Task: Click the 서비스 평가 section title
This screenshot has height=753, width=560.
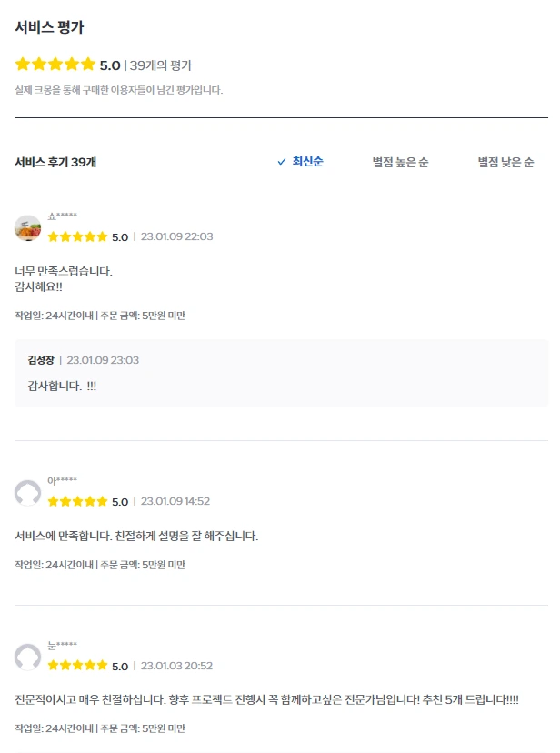Action: pyautogui.click(x=49, y=27)
